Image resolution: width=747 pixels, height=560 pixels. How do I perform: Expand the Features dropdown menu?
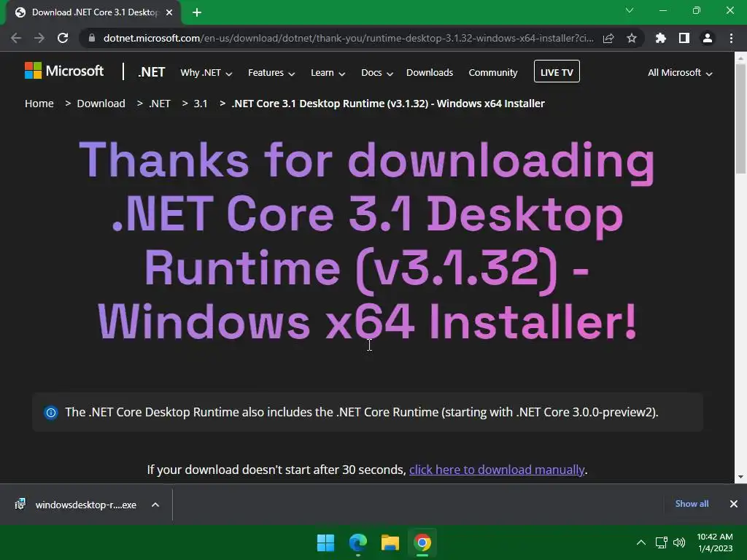pyautogui.click(x=271, y=73)
